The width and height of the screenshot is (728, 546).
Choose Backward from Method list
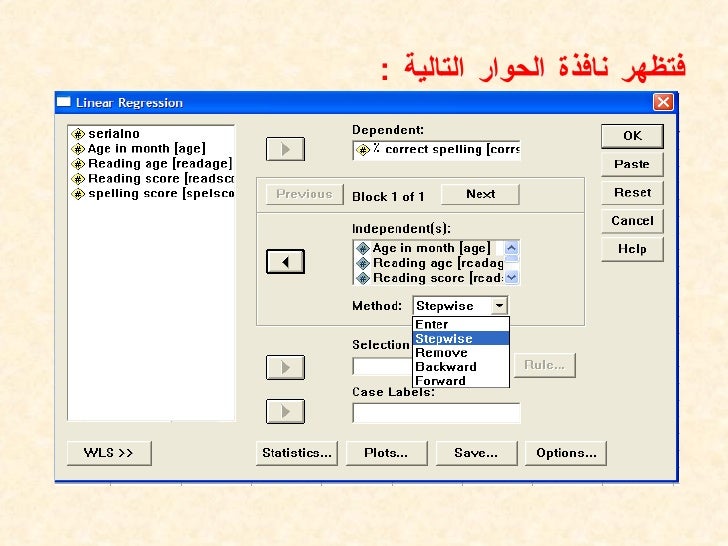click(461, 367)
